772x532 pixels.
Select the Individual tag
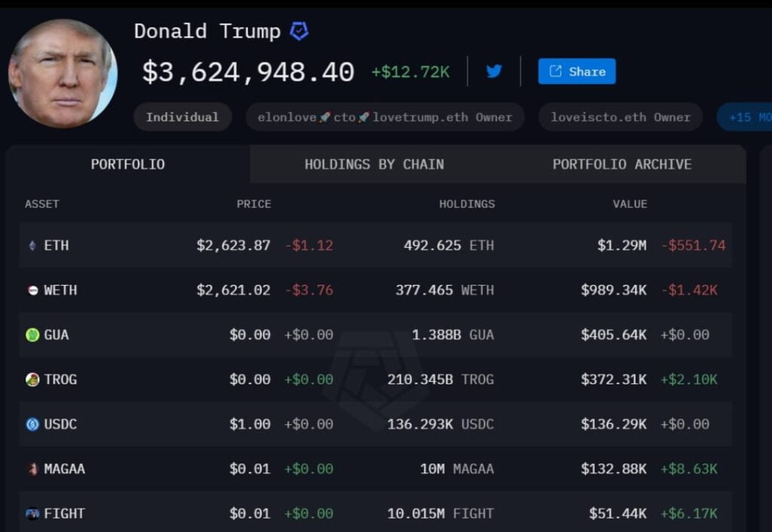[x=182, y=117]
